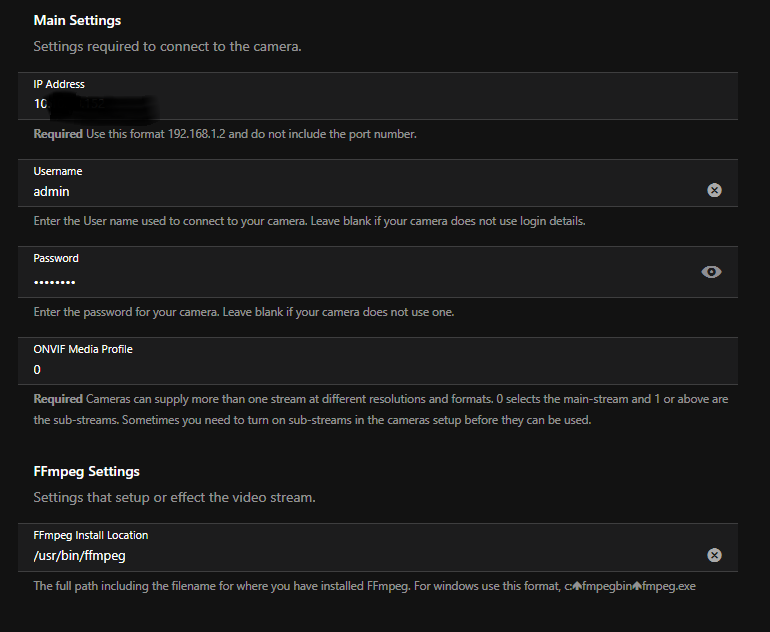
Task: Click the Username help text about login details
Action: (309, 221)
